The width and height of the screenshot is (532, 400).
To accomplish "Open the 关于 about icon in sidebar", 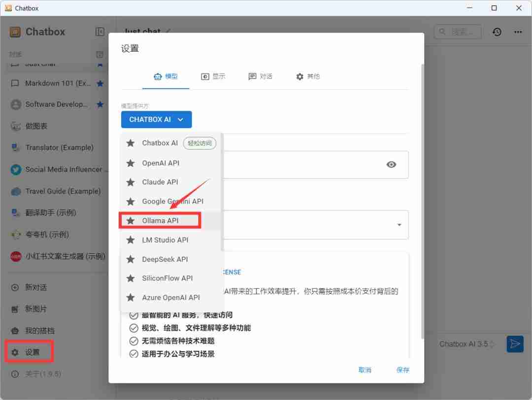I will pos(15,373).
